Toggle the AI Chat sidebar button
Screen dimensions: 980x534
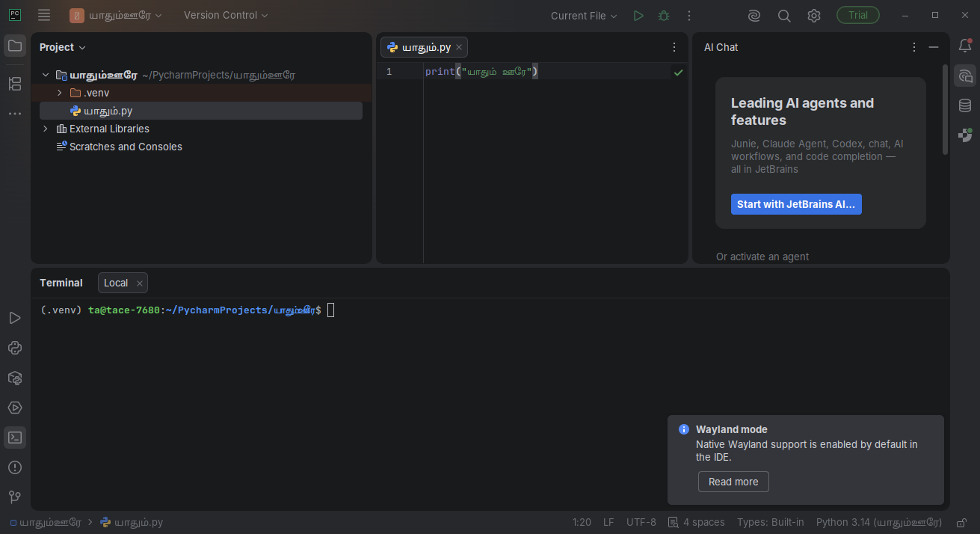965,76
